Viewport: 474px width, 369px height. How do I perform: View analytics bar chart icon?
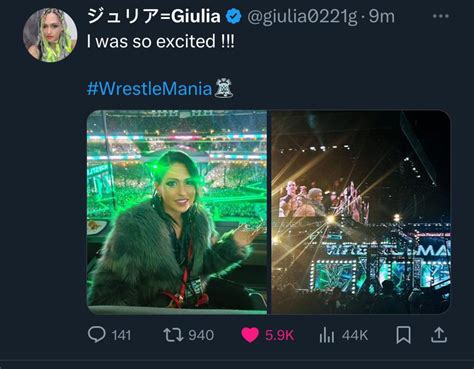(x=327, y=335)
